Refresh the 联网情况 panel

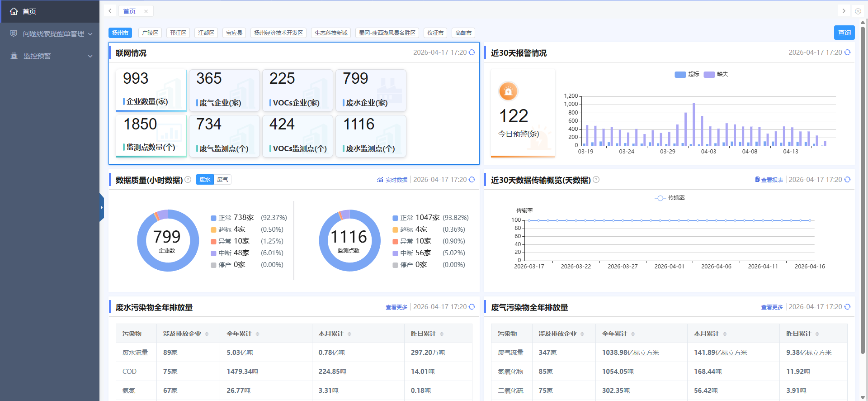(x=472, y=53)
